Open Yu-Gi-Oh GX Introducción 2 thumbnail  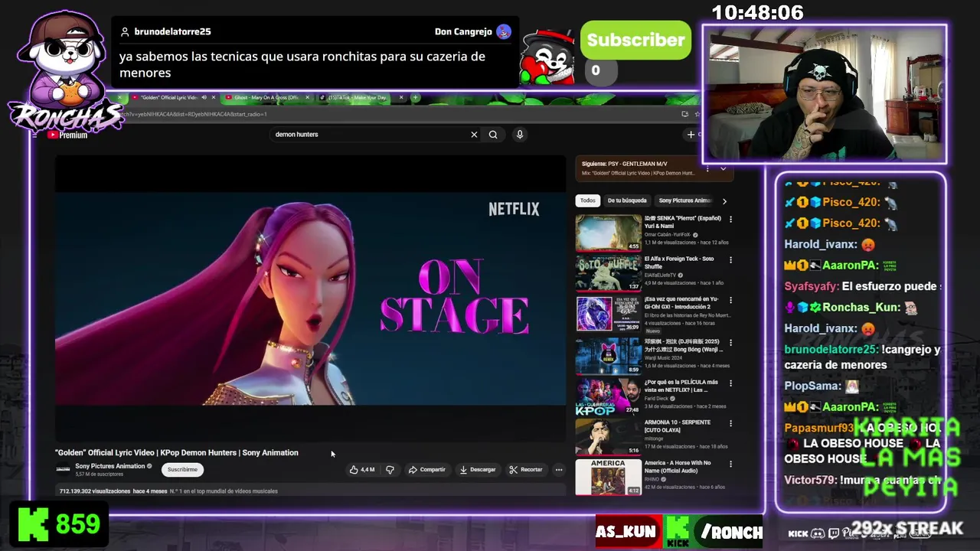pos(609,315)
